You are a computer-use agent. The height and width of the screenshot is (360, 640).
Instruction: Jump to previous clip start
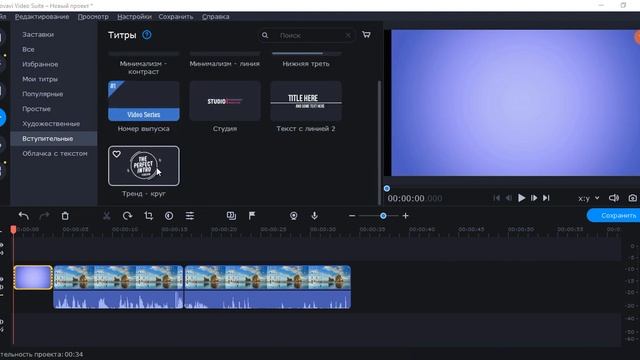pyautogui.click(x=497, y=198)
